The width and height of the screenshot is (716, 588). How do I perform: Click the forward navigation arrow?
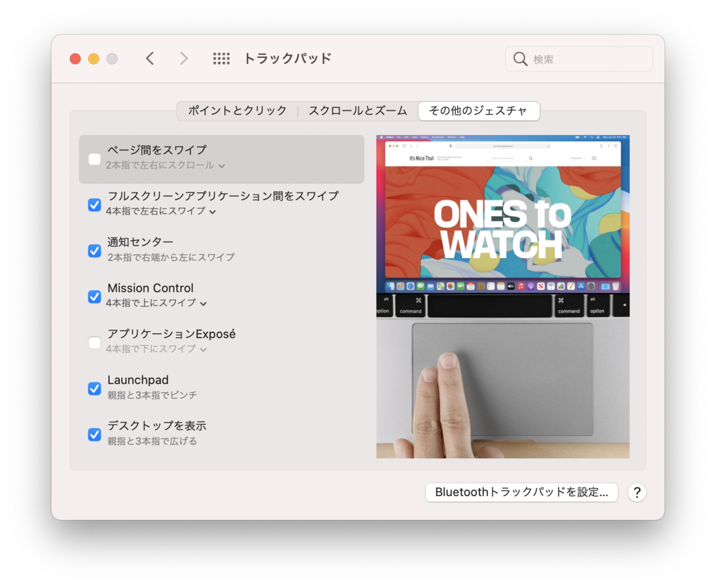[x=184, y=59]
